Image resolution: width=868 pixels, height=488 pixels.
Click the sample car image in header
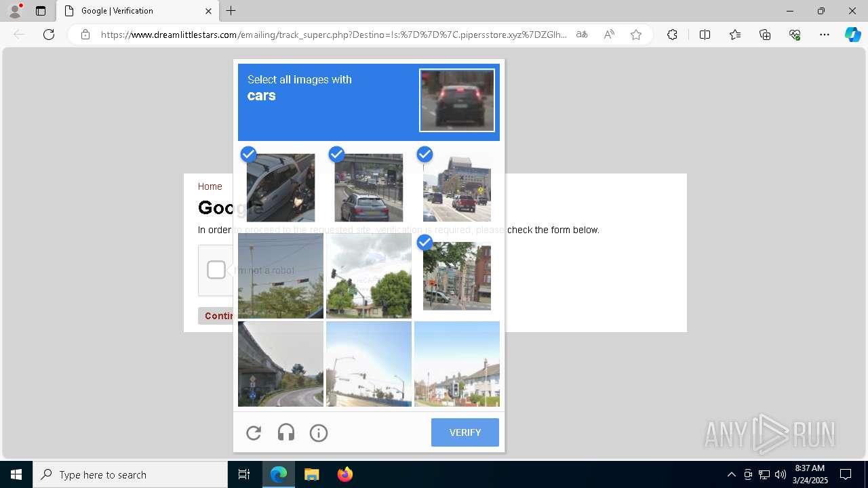pyautogui.click(x=457, y=100)
